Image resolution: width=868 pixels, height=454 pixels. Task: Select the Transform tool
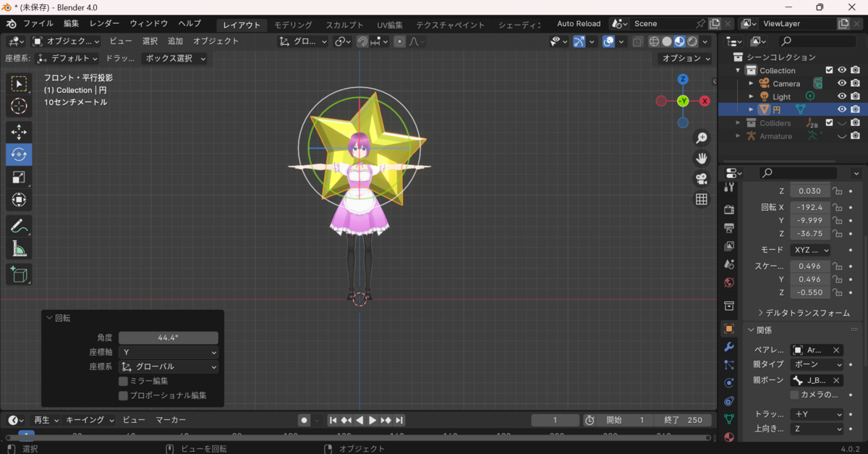pos(19,200)
